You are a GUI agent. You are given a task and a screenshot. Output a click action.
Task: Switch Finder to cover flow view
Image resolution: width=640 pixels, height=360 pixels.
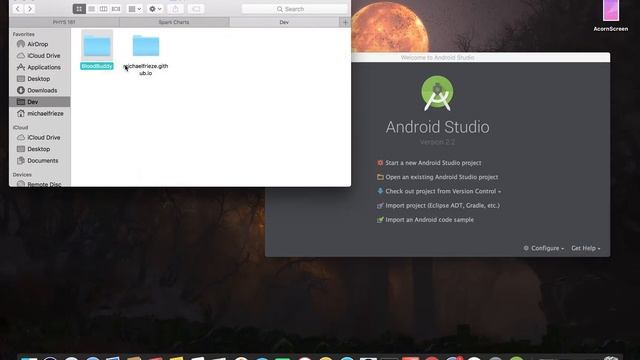pyautogui.click(x=116, y=9)
